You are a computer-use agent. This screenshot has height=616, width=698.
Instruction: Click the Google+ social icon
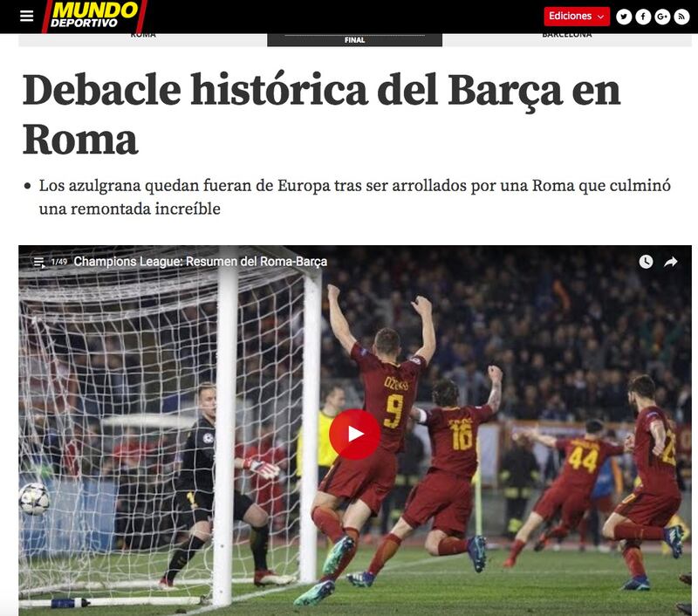click(x=662, y=17)
